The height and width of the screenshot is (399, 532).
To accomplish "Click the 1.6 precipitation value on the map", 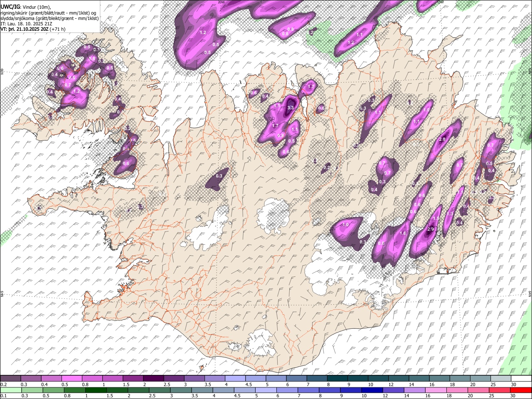I will coord(402,234).
